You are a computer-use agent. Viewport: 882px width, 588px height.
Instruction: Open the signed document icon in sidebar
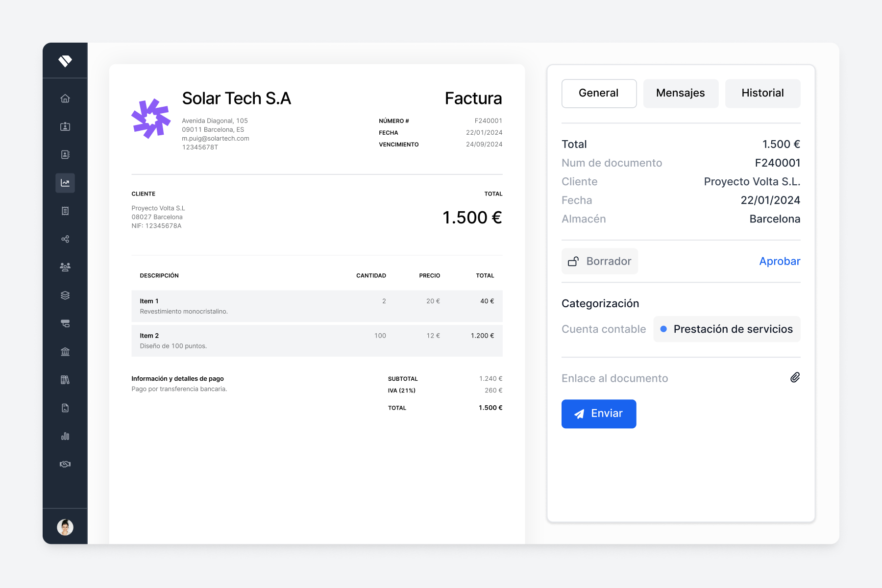click(x=65, y=408)
